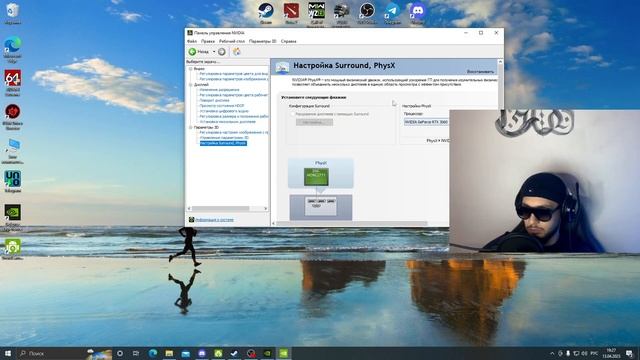Select Изменение разрешения in the task tree
Image resolution: width=640 pixels, height=360 pixels.
pyautogui.click(x=219, y=90)
